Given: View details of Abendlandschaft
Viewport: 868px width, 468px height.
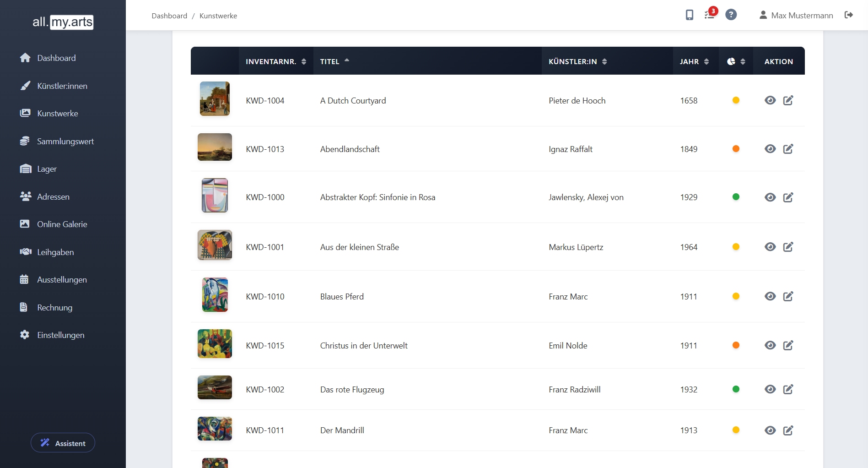Looking at the screenshot, I should pyautogui.click(x=770, y=149).
